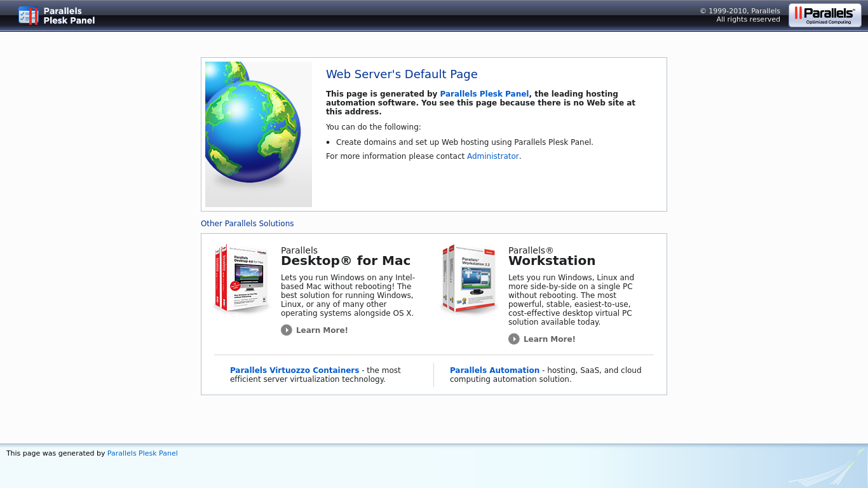This screenshot has width=868, height=488.
Task: Click the globe image in default page box
Action: pos(259,134)
